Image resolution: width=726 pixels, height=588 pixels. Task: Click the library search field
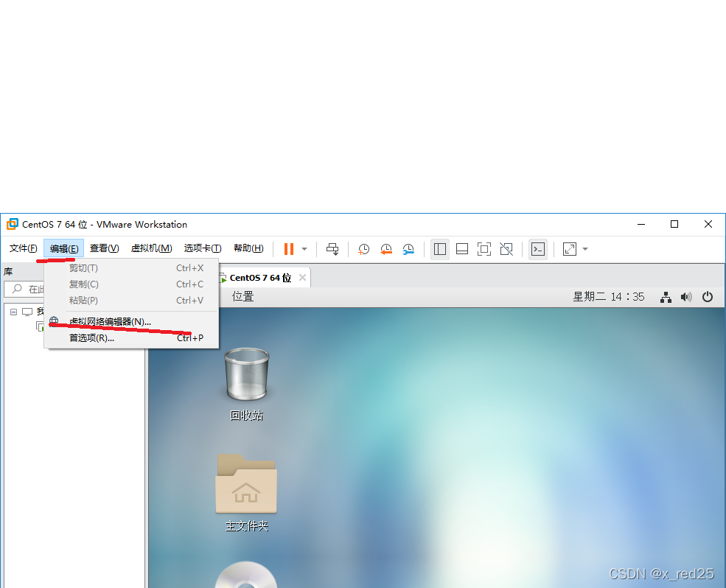[26, 290]
